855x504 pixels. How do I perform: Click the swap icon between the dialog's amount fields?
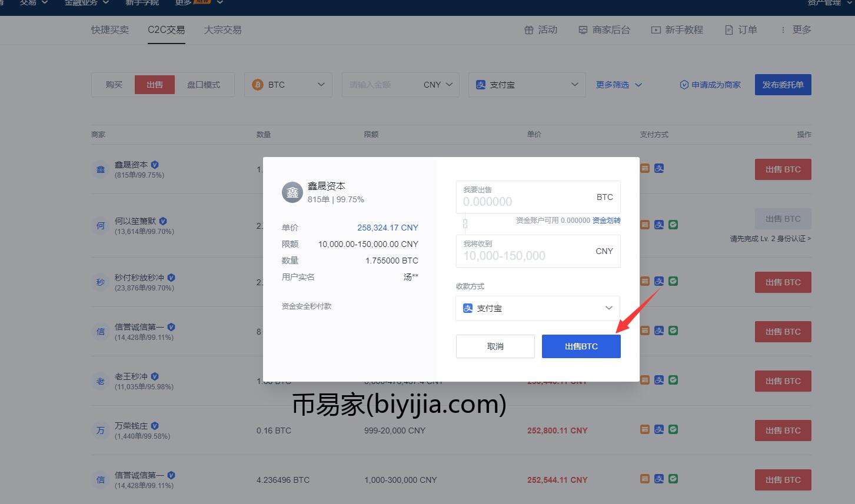[465, 223]
